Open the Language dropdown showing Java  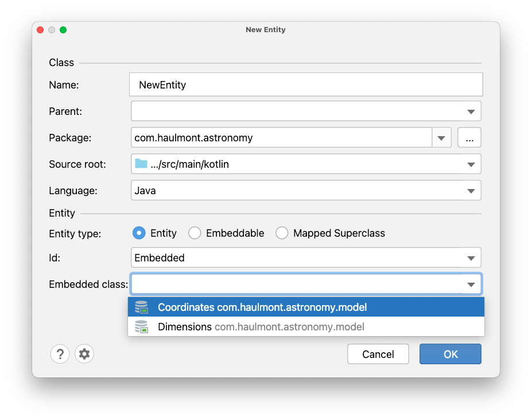click(471, 190)
